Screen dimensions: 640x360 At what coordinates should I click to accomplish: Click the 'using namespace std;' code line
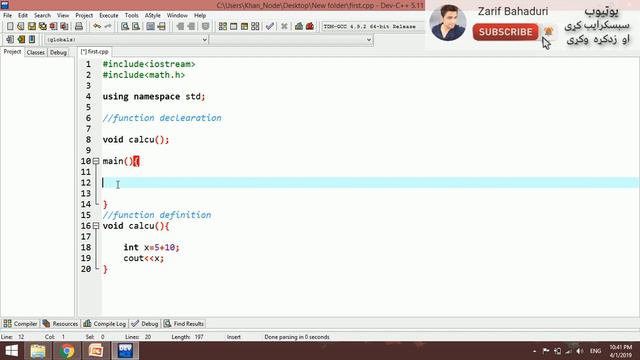pyautogui.click(x=154, y=97)
